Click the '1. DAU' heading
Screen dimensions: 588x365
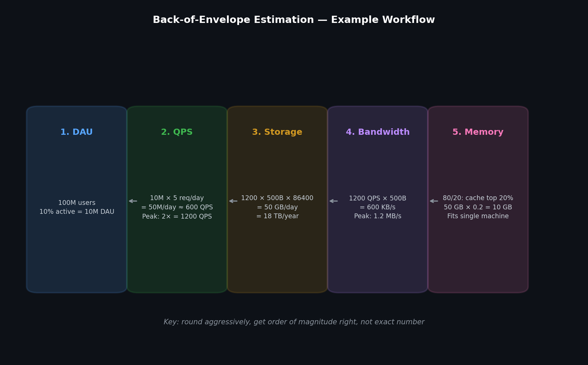77,132
